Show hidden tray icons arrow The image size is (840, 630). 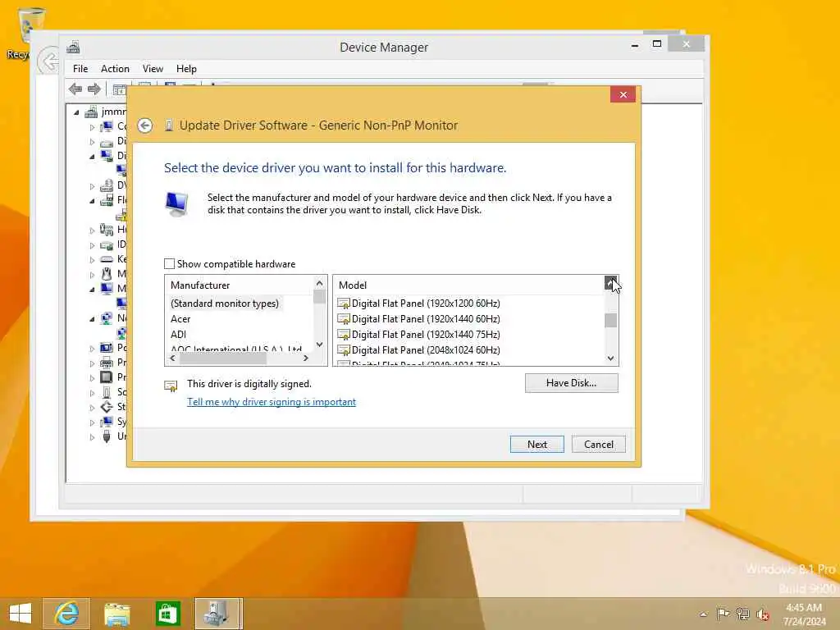pyautogui.click(x=703, y=614)
